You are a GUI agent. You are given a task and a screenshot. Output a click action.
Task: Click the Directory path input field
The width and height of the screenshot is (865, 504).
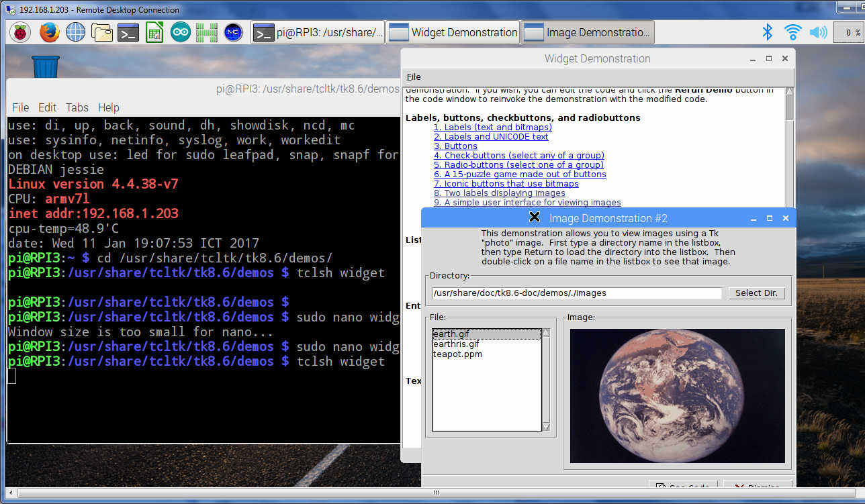point(576,293)
